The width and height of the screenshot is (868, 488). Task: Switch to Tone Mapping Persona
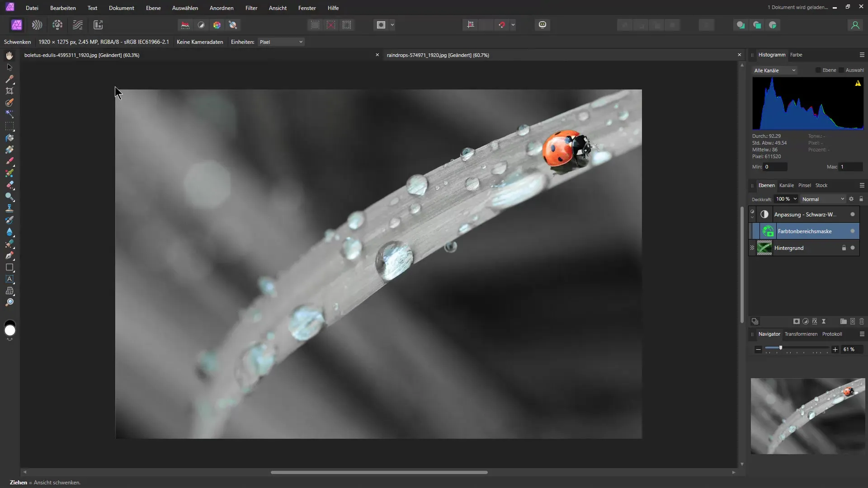click(78, 25)
